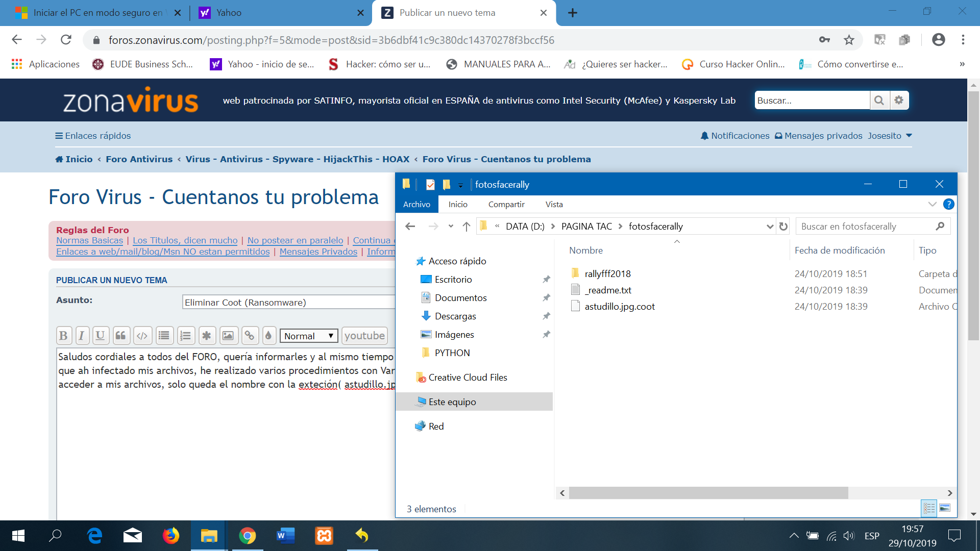The width and height of the screenshot is (980, 551).
Task: Expand the Explorer address path history dropdown
Action: coord(770,227)
